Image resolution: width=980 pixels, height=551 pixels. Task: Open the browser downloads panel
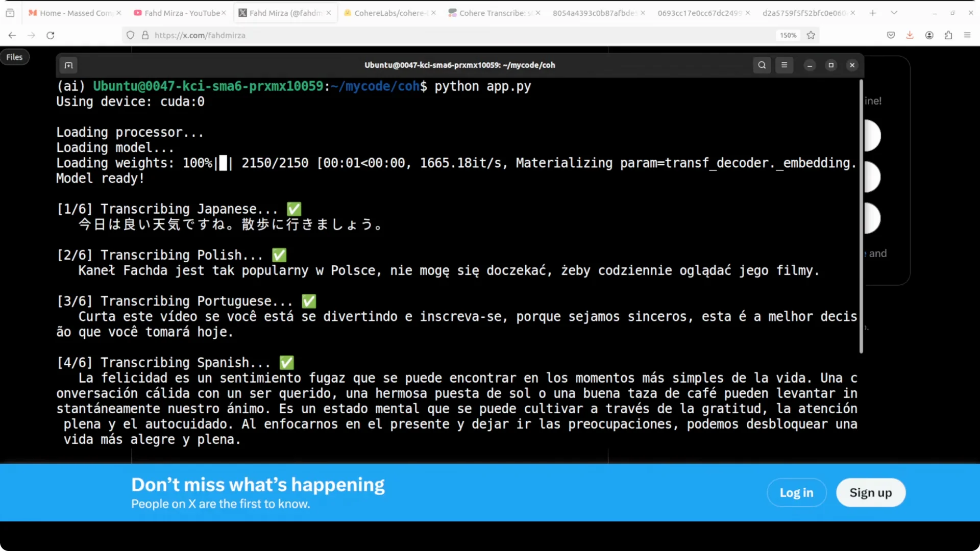point(910,35)
